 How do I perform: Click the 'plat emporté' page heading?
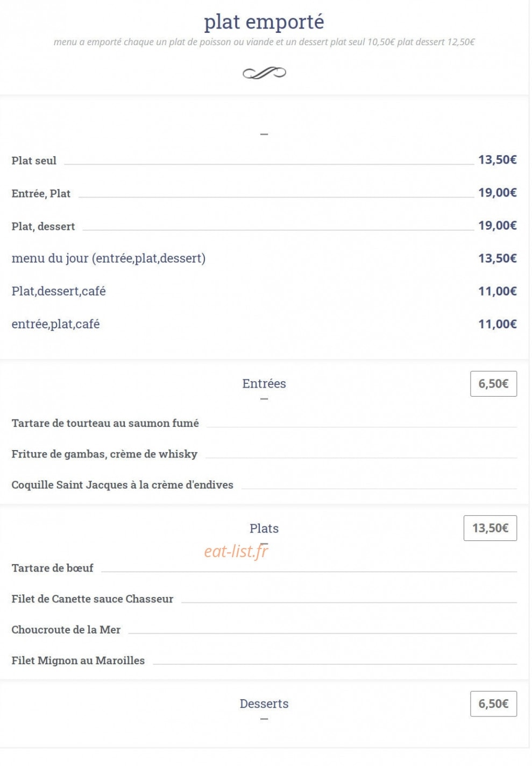point(264,22)
